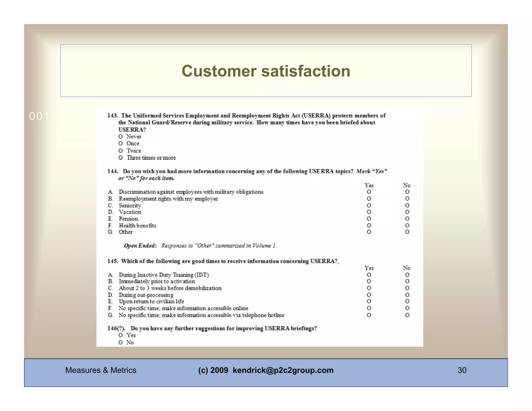532x411 pixels.
Task: Mark Yes for Pension
Action: click(x=369, y=219)
